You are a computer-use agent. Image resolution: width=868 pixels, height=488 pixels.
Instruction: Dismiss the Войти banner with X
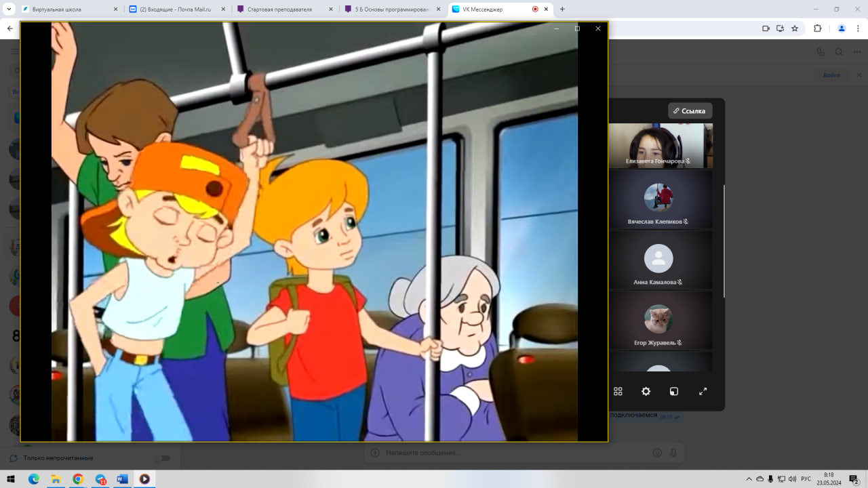859,75
